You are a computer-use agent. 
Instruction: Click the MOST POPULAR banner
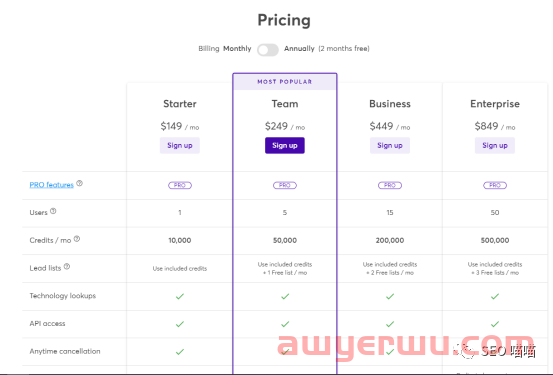285,81
